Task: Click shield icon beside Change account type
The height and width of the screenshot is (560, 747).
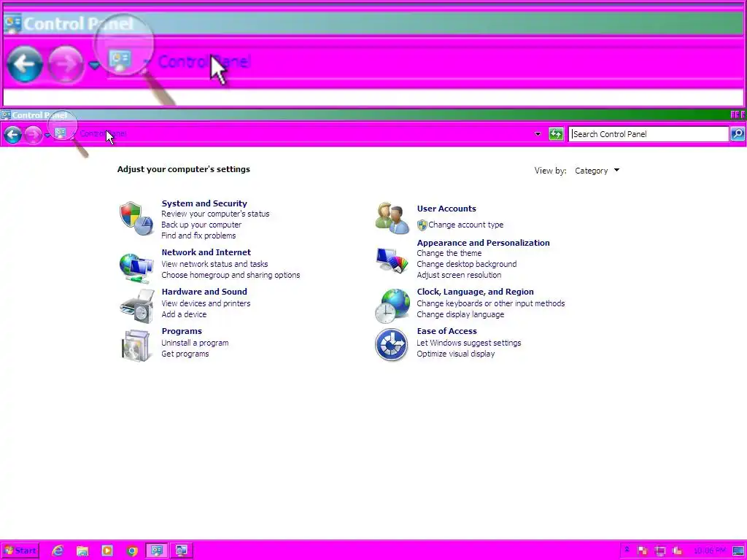Action: click(422, 225)
